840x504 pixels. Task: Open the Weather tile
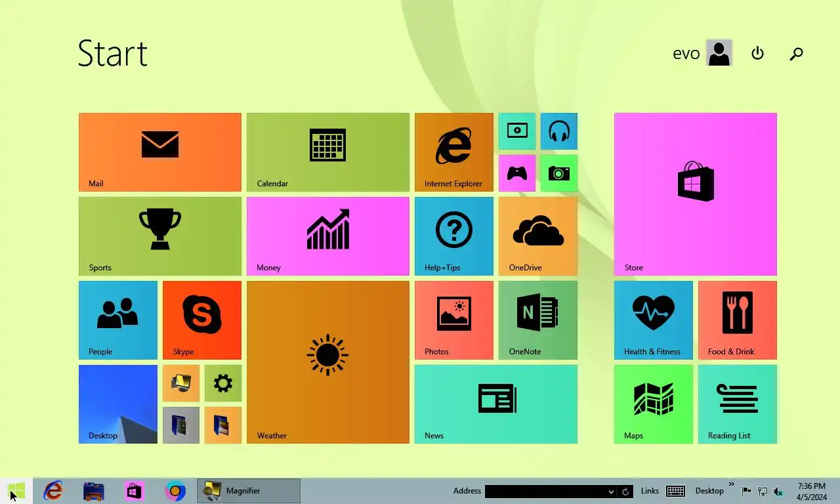click(328, 362)
